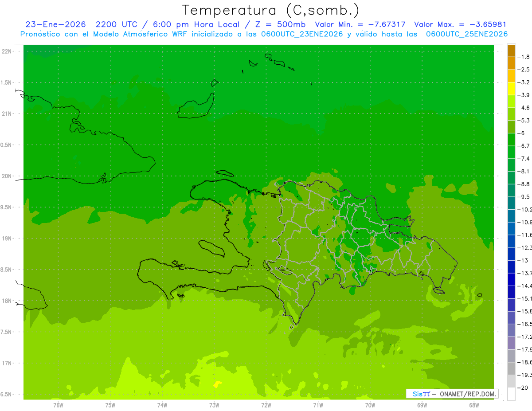The height and width of the screenshot is (411, 532).
Task: Click the '-18.6' colorbar value
Action: (x=524, y=362)
